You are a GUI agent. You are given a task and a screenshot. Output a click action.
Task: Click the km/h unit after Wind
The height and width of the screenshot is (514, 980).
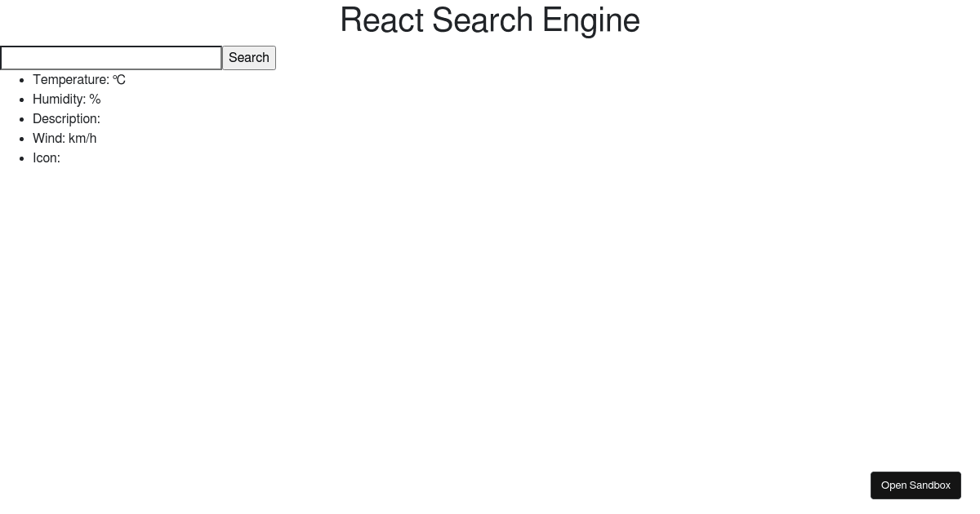82,138
